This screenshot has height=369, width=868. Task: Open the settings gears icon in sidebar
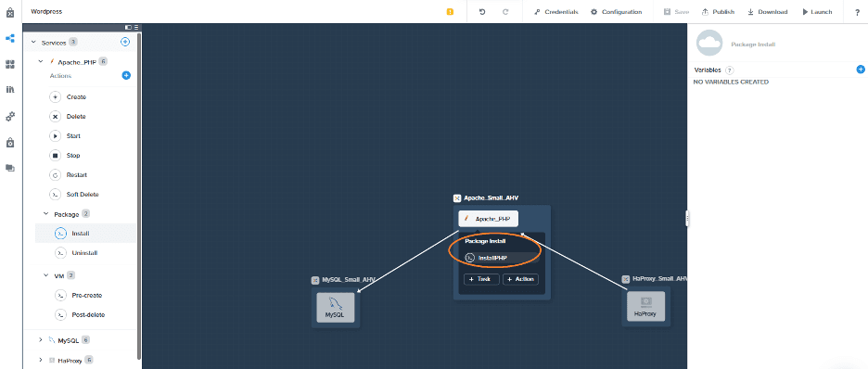10,117
